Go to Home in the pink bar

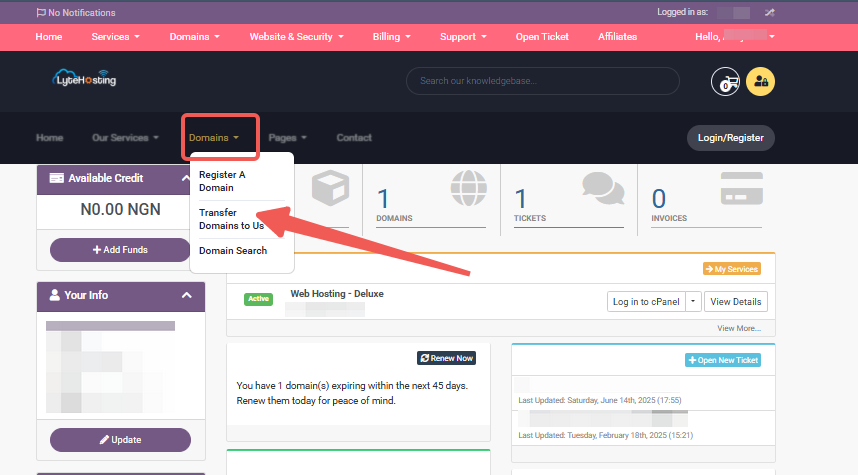pos(49,37)
